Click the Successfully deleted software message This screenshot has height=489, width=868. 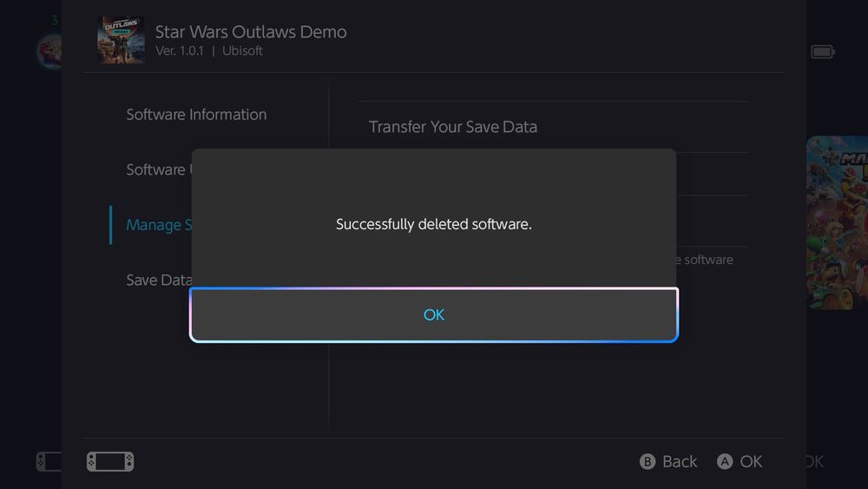(433, 224)
